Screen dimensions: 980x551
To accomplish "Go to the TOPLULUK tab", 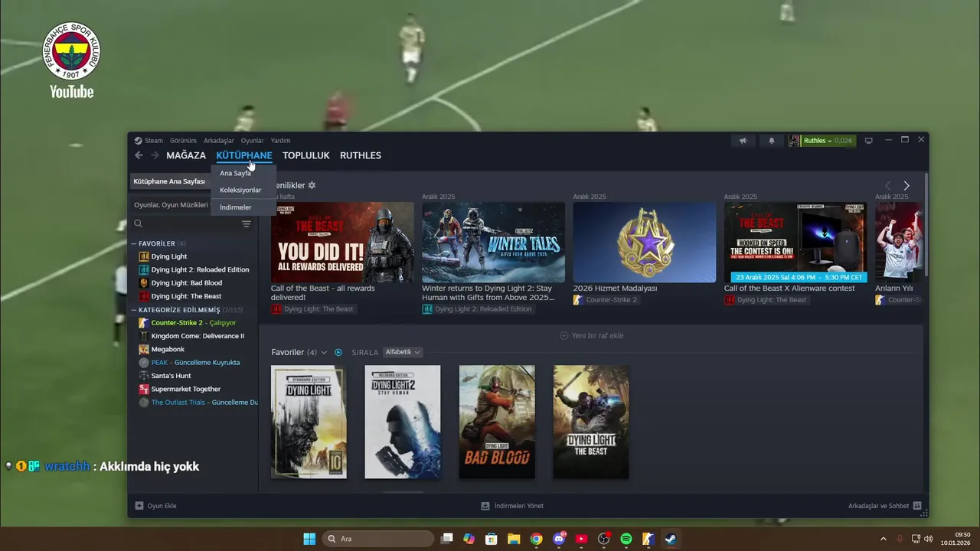I will click(x=305, y=155).
